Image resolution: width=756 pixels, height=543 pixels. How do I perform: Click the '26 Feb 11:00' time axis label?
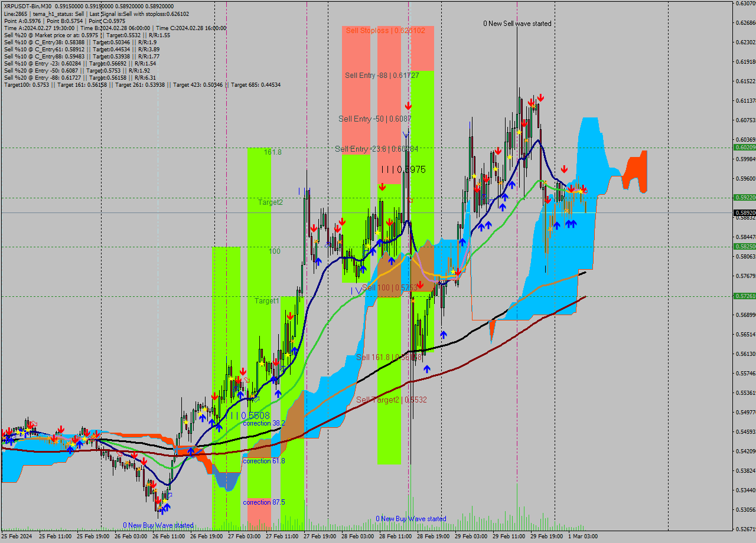tap(169, 537)
